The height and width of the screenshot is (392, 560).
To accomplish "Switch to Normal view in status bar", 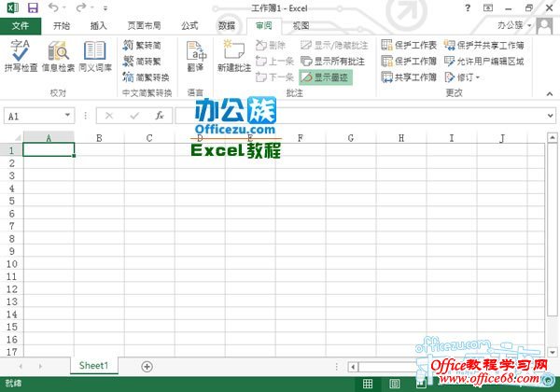I will click(368, 384).
